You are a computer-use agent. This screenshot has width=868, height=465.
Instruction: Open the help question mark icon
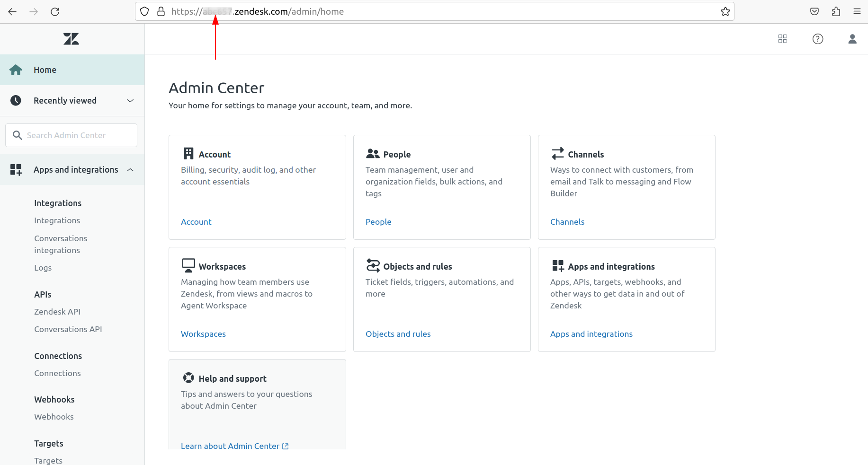pyautogui.click(x=818, y=39)
